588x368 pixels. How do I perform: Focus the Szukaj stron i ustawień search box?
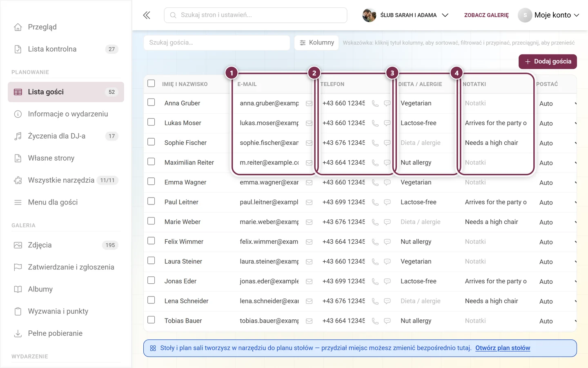(x=256, y=15)
